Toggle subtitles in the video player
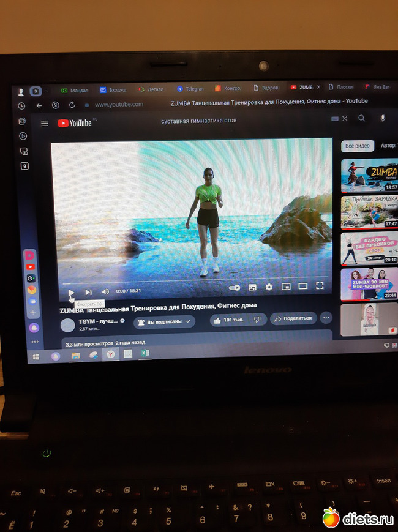 (252, 287)
